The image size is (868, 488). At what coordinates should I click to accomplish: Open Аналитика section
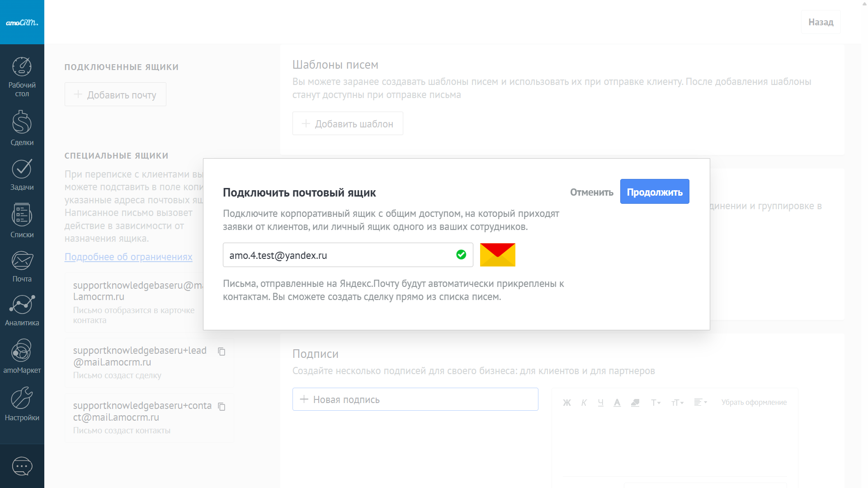[22, 310]
